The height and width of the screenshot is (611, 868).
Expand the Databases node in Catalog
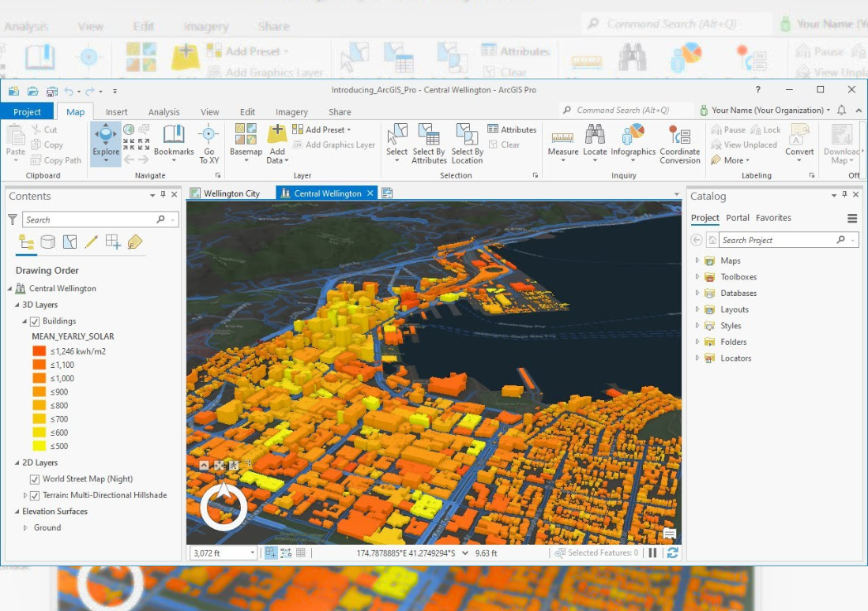[697, 293]
